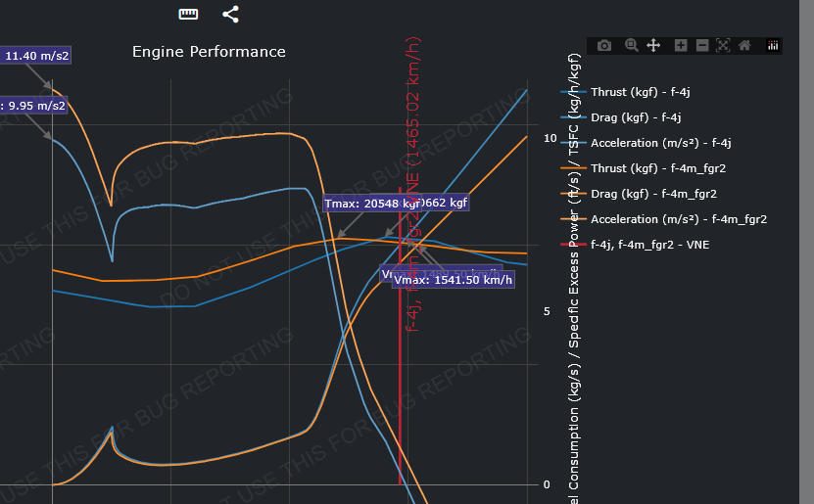Select the Pan tool with four arrows
This screenshot has width=814, height=504.
[653, 45]
